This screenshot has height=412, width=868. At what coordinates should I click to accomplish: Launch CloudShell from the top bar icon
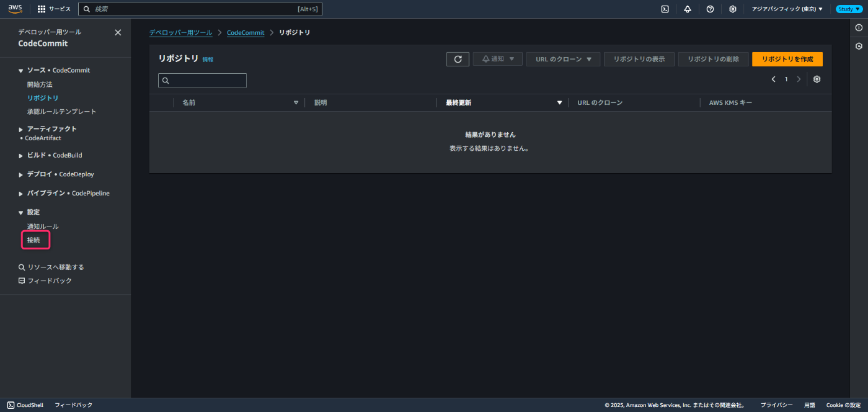pyautogui.click(x=665, y=9)
